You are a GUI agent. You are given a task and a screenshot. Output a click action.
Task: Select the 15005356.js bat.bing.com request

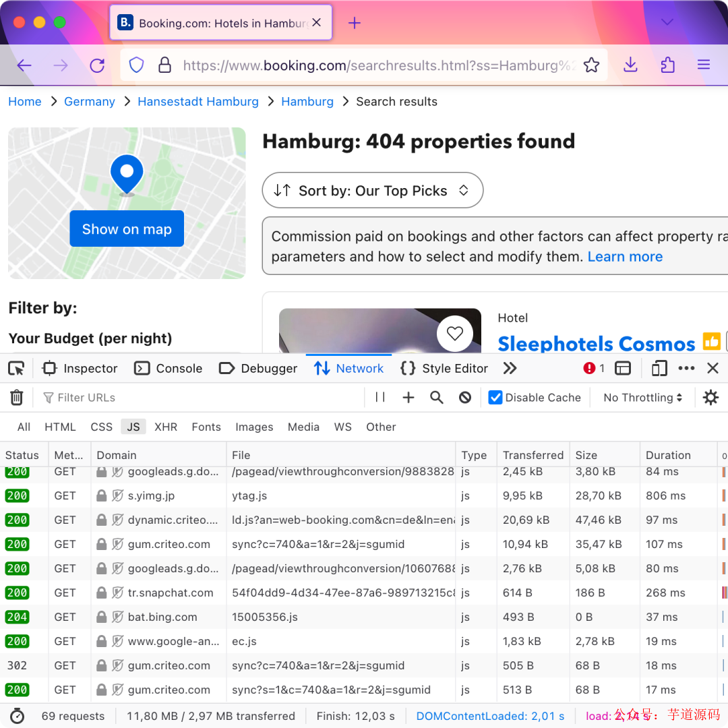click(364, 617)
